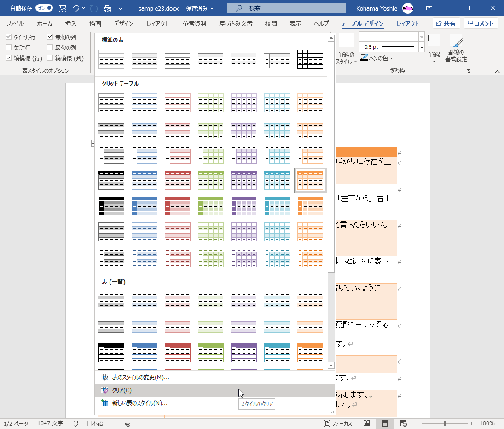Open the Undo history dropdown arrow
The height and width of the screenshot is (429, 504).
point(84,8)
